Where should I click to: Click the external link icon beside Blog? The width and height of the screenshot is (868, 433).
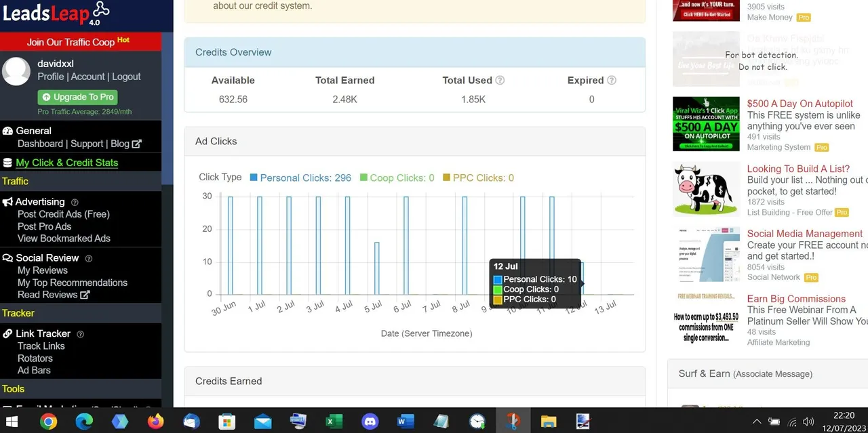(x=137, y=144)
